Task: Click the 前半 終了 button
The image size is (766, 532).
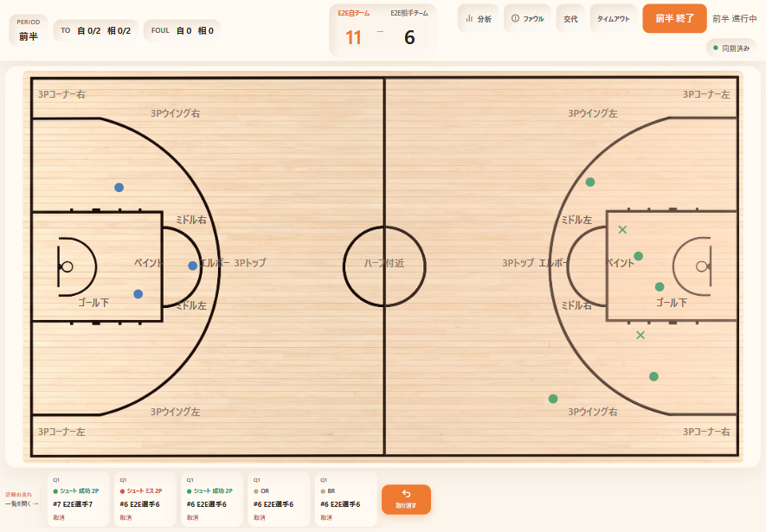Action: 674,18
